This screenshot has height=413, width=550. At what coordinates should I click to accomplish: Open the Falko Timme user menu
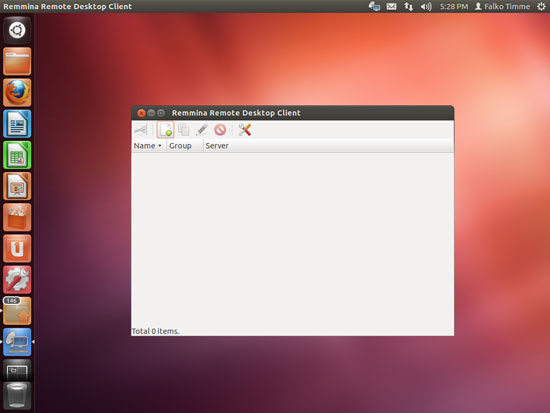click(x=502, y=6)
